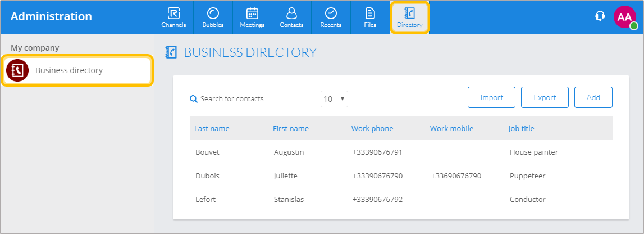The width and height of the screenshot is (644, 234).
Task: Sort by Last name column header
Action: 212,128
